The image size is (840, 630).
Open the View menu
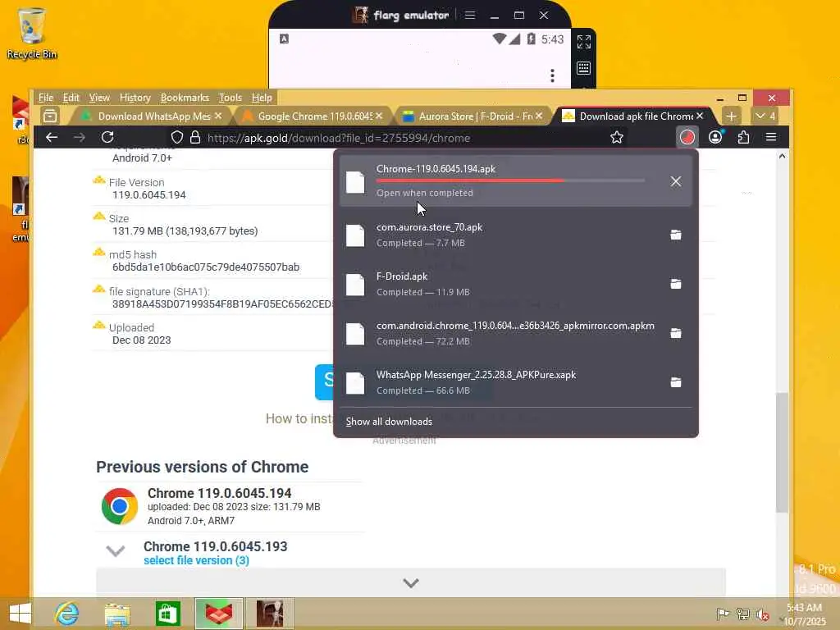click(99, 98)
